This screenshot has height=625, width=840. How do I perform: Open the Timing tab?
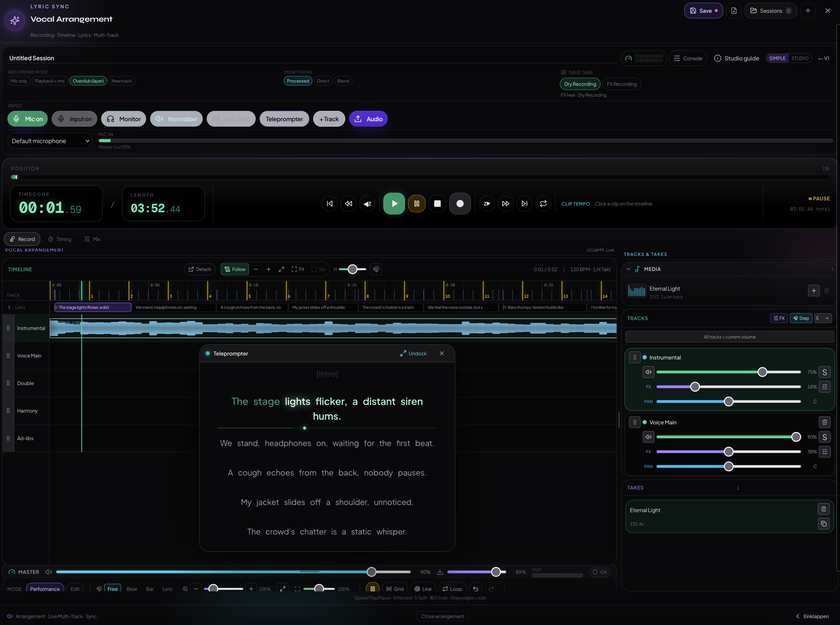click(x=60, y=239)
